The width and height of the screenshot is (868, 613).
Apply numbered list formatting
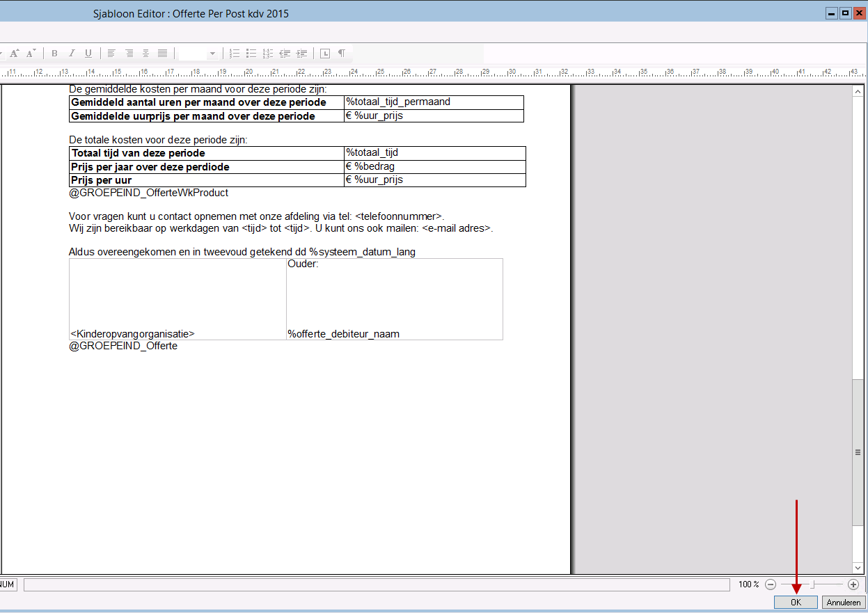point(235,54)
